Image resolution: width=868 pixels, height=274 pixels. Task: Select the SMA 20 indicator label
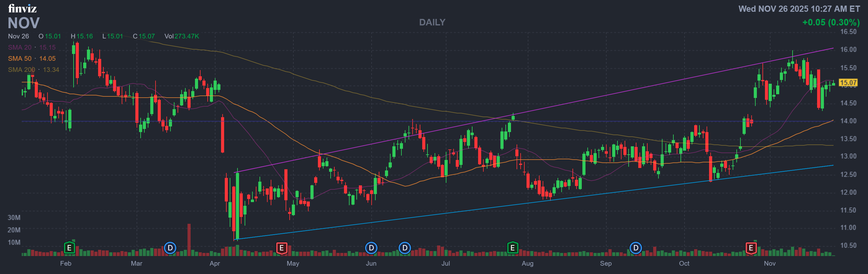tap(20, 47)
